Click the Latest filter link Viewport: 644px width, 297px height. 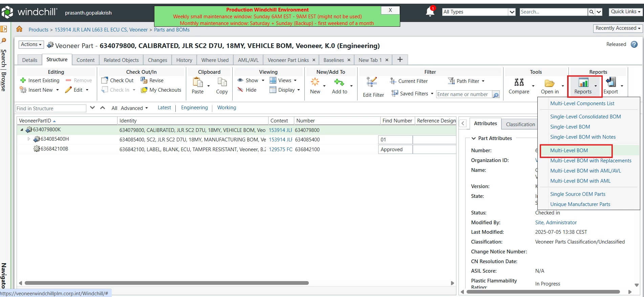tap(164, 108)
